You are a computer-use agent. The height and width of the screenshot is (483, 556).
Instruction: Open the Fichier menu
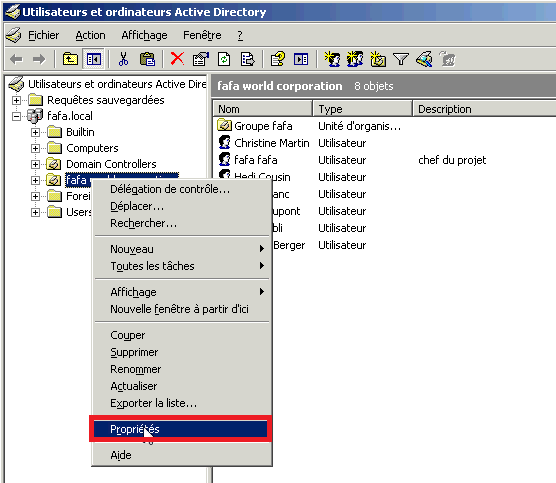pyautogui.click(x=43, y=35)
